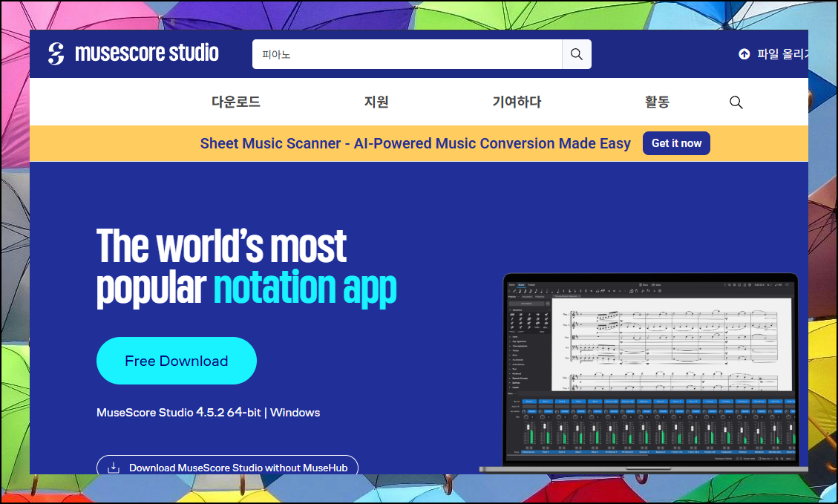Click the download tray icon before 'Download MuseScore Studio without MuseHub'

[114, 468]
